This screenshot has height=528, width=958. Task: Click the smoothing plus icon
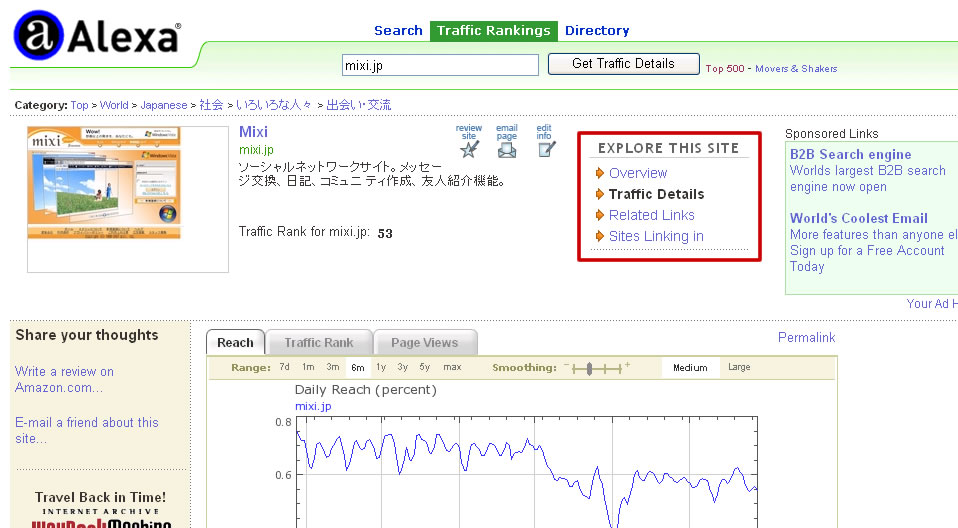pos(628,367)
